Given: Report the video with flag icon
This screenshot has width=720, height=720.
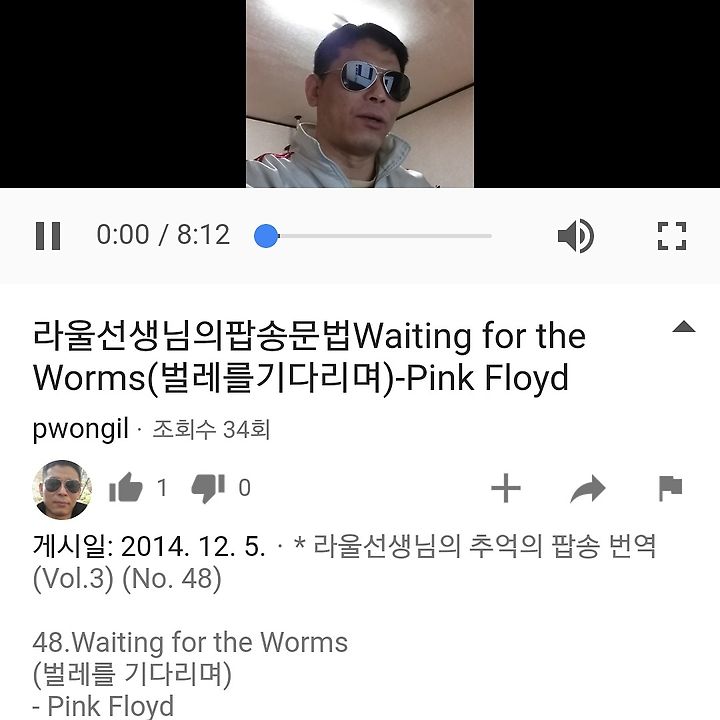Looking at the screenshot, I should [670, 488].
